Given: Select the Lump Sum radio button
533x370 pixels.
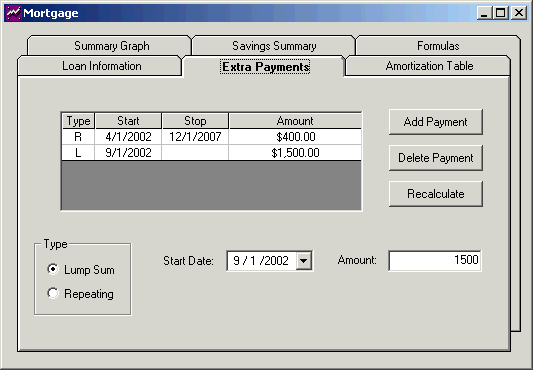Looking at the screenshot, I should (x=53, y=269).
